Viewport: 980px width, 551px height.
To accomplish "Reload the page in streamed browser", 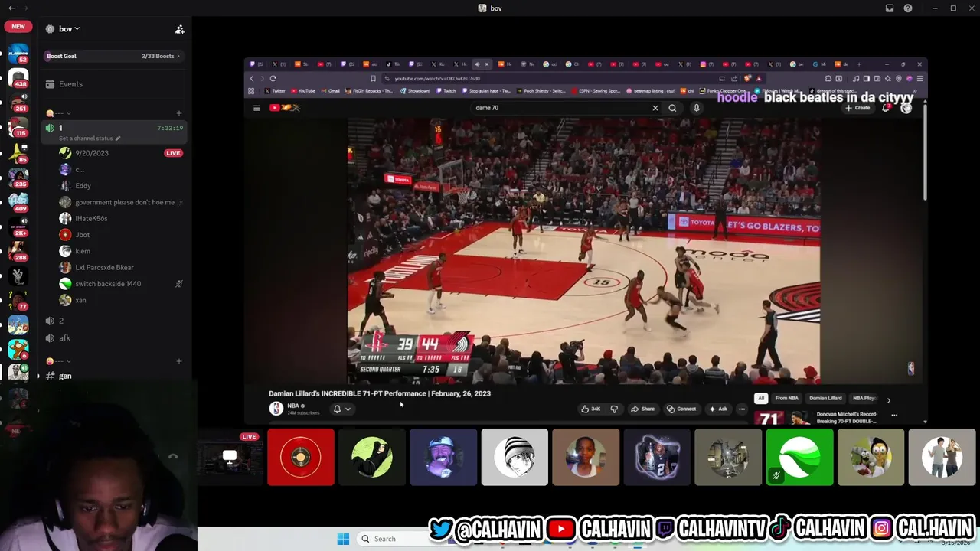I will 273,78.
